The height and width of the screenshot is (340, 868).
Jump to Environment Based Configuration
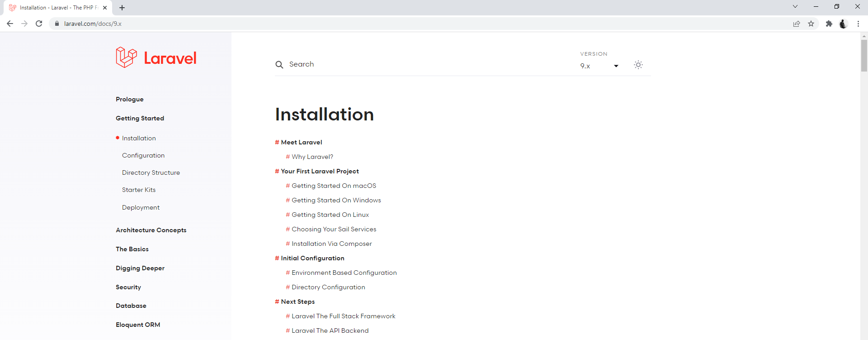[344, 273]
